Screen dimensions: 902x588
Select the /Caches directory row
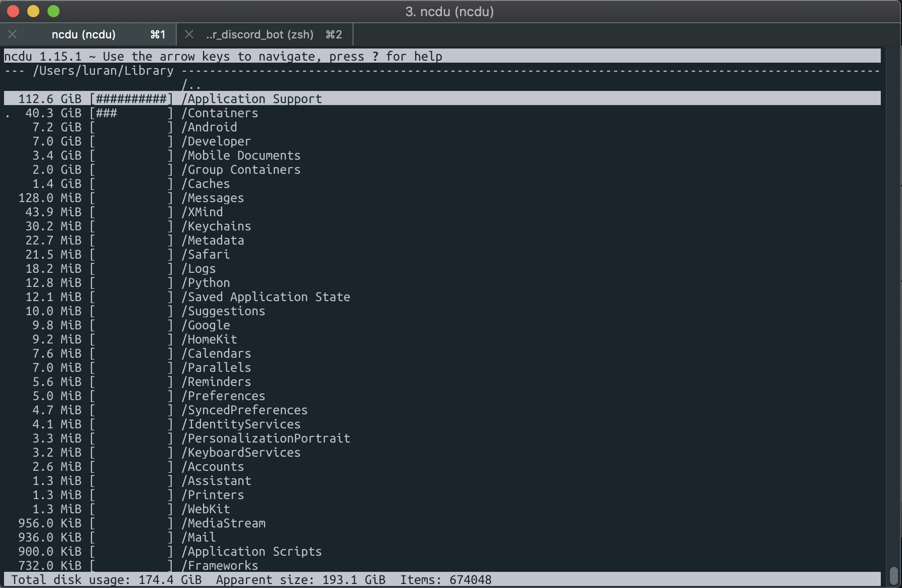click(442, 184)
